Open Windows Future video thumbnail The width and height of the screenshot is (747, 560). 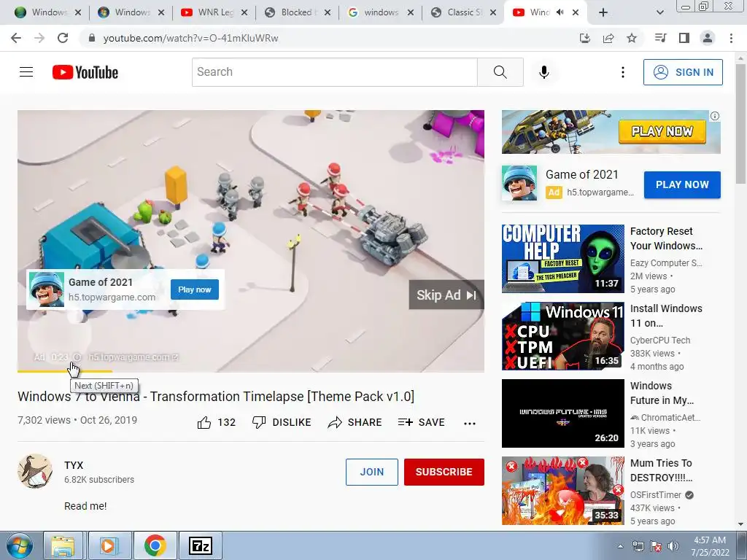(562, 413)
